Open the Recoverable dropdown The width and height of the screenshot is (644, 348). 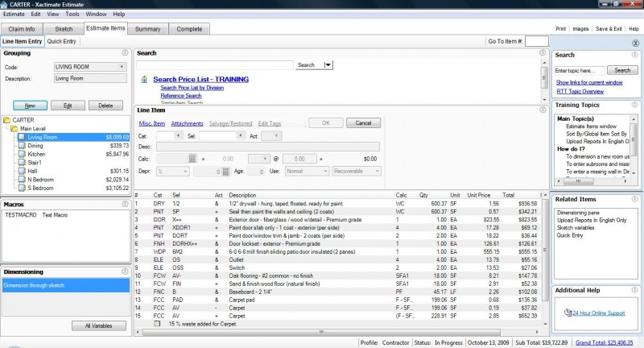click(x=377, y=172)
